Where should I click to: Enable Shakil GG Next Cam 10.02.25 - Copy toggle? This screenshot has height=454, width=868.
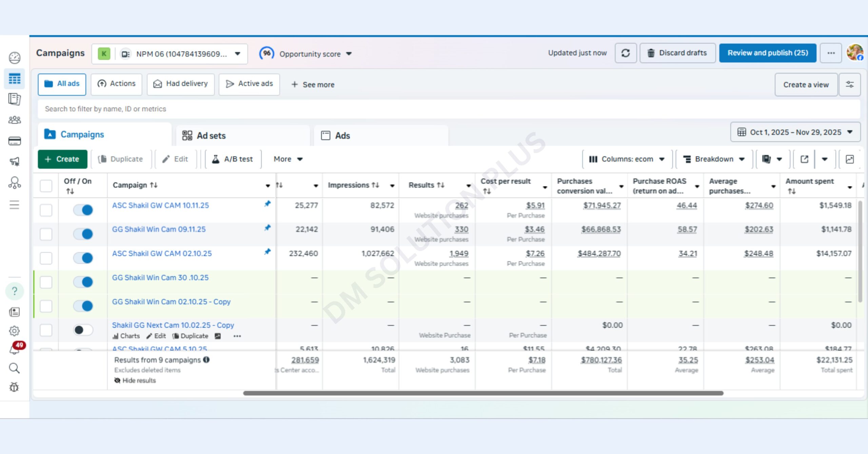coord(83,330)
